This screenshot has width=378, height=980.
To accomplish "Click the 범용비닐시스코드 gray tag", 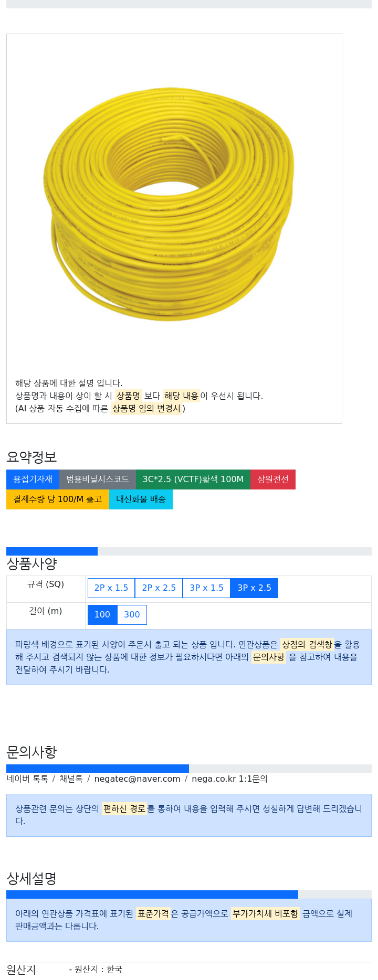I will click(x=98, y=480).
